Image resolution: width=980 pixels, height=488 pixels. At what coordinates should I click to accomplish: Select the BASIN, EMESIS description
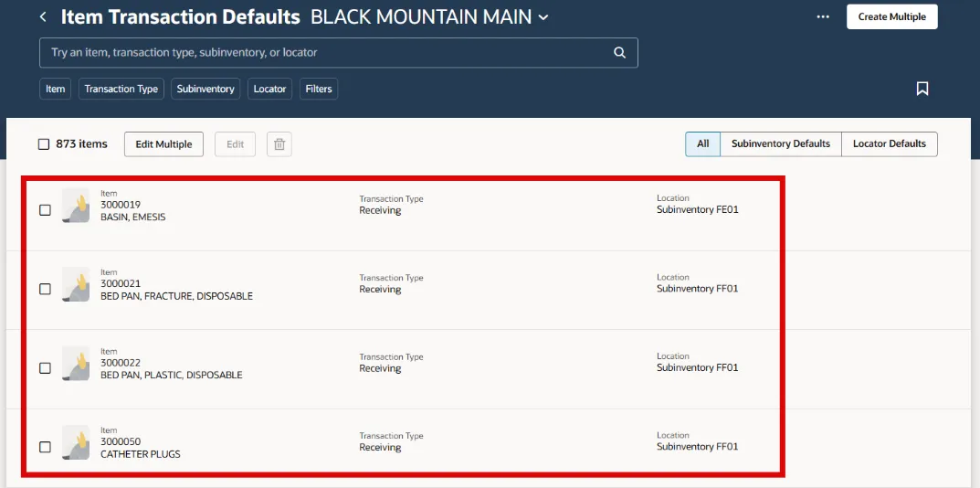pos(133,217)
